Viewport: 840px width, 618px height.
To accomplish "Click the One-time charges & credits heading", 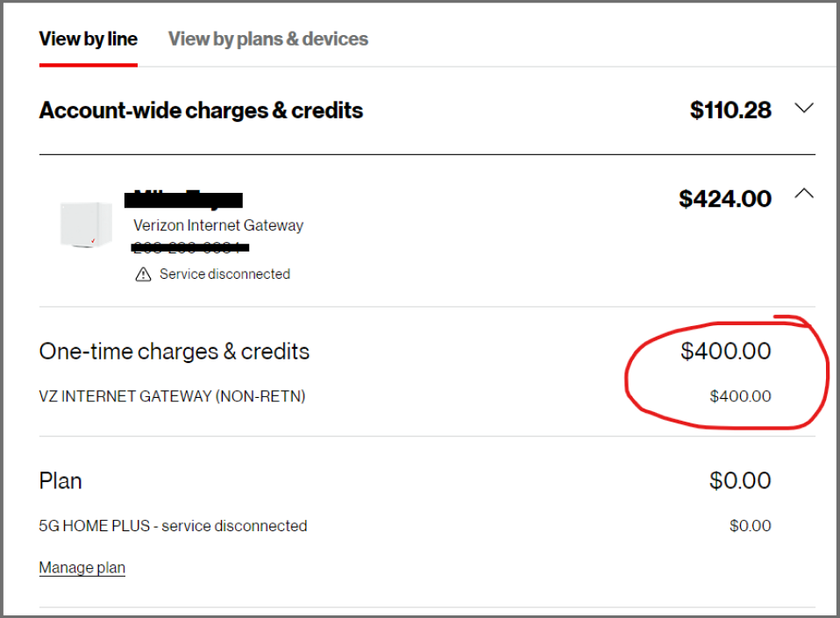I will [174, 351].
